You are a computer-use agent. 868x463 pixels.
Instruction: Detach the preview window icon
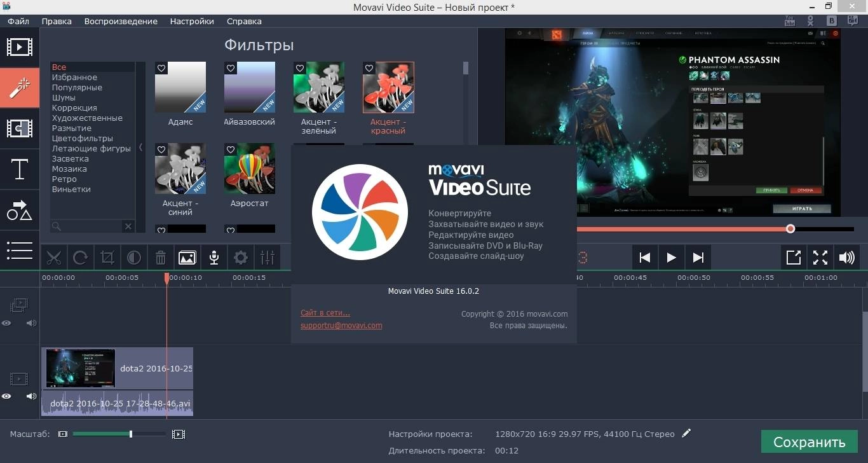pyautogui.click(x=794, y=258)
